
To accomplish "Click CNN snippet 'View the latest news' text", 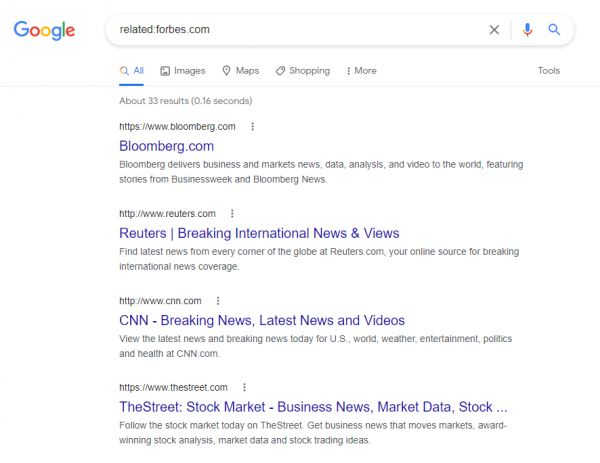I will coord(315,346).
